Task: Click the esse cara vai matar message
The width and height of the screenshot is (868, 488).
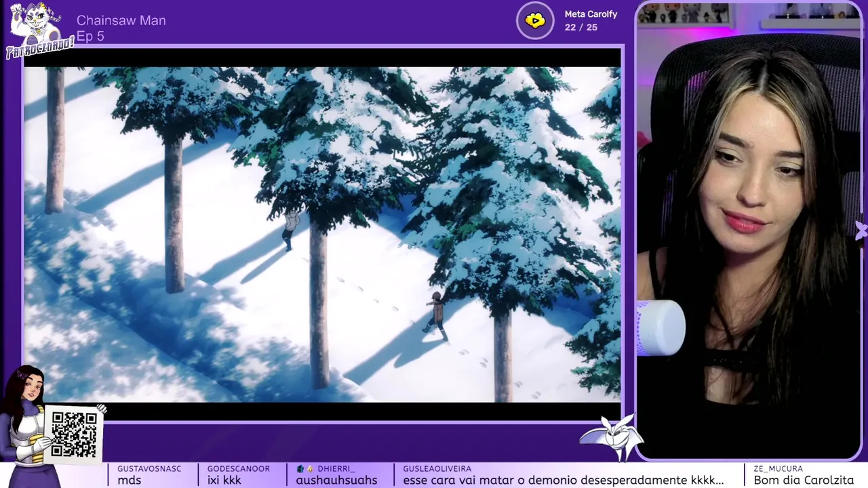Action: [x=564, y=480]
